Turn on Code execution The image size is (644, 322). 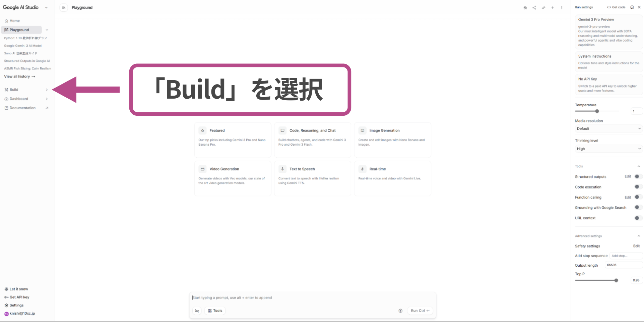pos(637,186)
